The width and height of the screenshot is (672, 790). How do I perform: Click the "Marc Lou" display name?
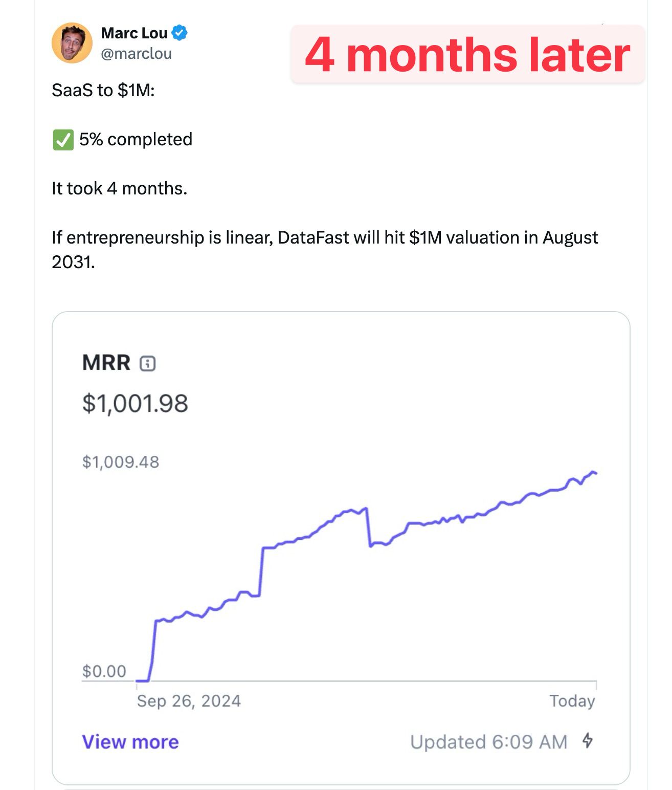(x=134, y=33)
